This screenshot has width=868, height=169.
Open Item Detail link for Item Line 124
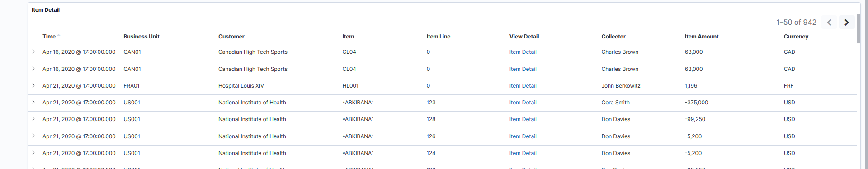tap(523, 153)
